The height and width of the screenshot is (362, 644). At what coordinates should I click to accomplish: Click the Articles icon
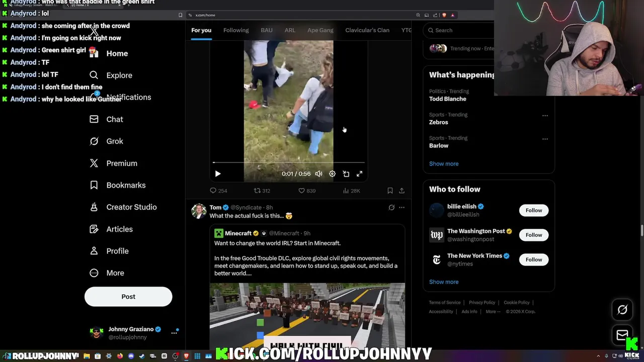pos(94,229)
